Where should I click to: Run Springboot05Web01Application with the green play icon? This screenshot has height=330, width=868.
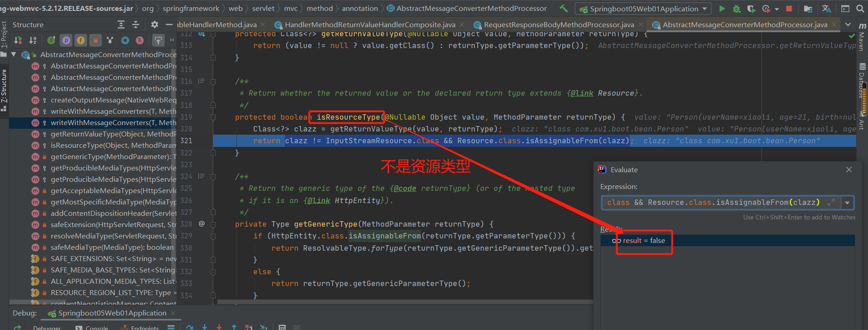[722, 9]
